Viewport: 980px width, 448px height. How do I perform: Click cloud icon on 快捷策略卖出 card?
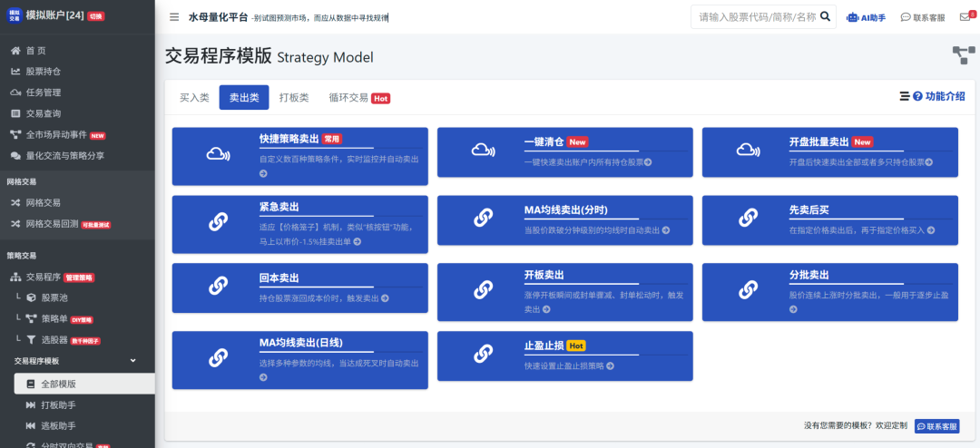(x=218, y=152)
